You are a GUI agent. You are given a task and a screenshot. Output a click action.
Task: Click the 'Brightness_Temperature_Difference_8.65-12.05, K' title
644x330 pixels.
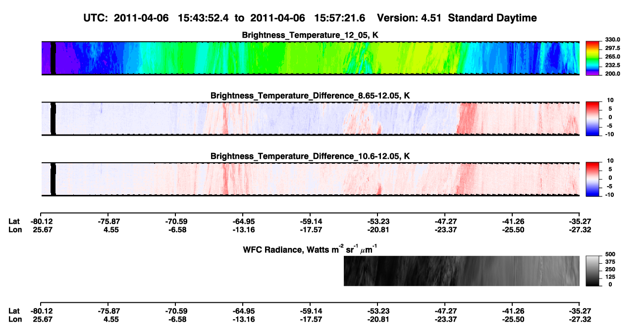[310, 95]
